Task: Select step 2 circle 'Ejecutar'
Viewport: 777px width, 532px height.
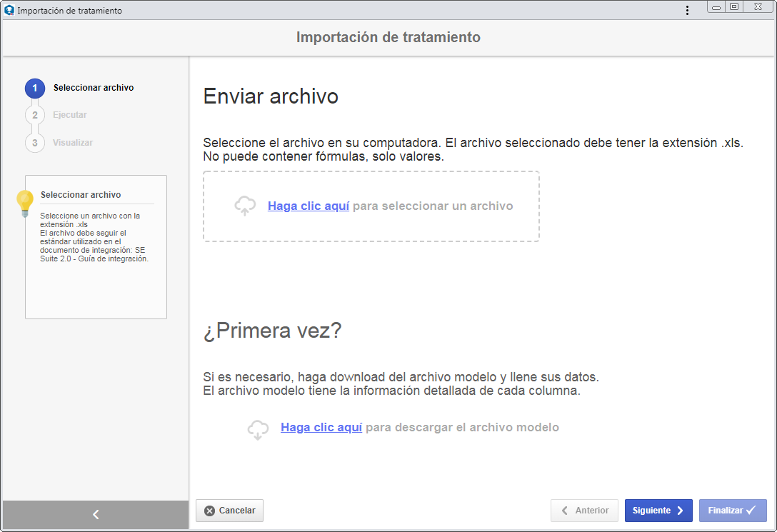Action: tap(35, 115)
